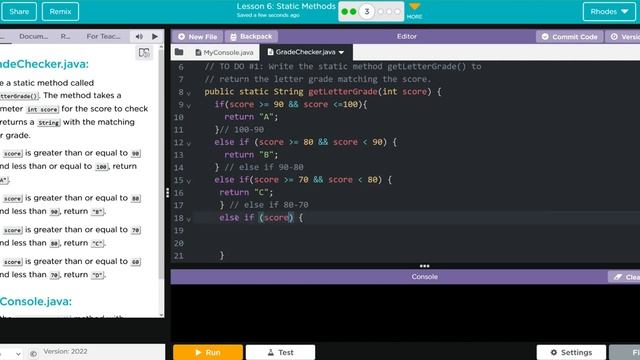This screenshot has height=360, width=640.
Task: Collapse code fold at line 12
Action: 189,144
